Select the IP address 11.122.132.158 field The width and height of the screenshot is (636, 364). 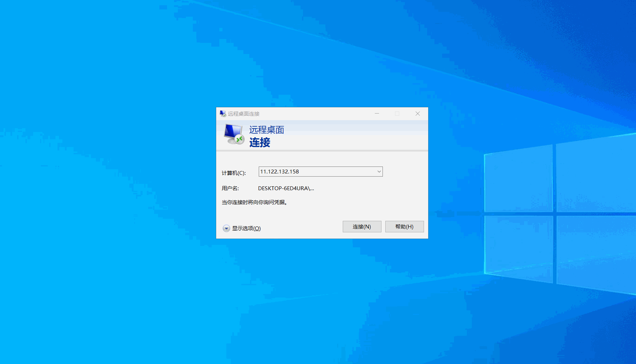pyautogui.click(x=280, y=171)
